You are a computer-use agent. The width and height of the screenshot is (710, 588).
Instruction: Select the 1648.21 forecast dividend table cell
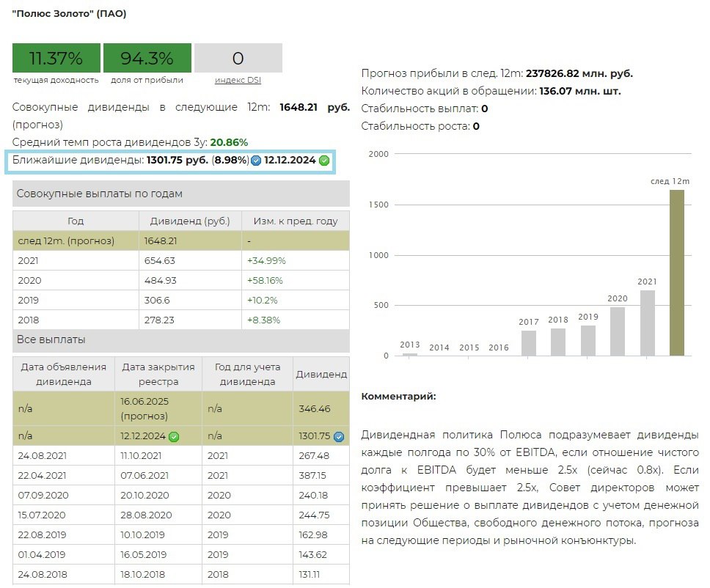tap(190, 240)
